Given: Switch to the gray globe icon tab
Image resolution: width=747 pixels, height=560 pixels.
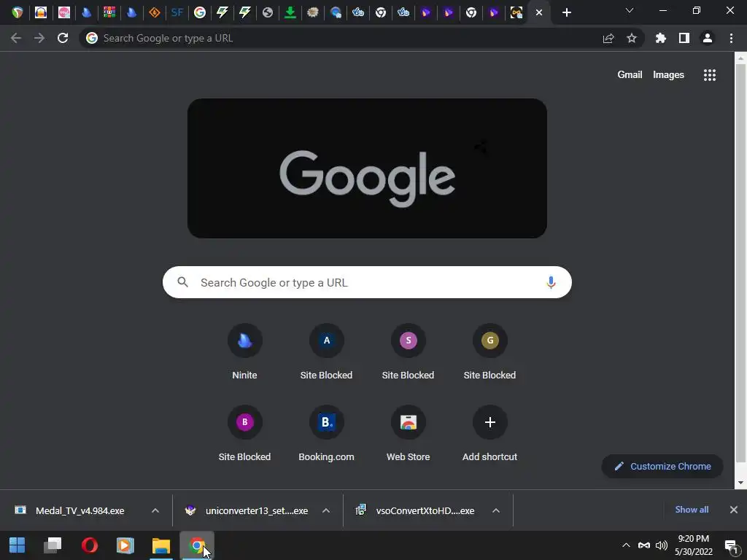Looking at the screenshot, I should [268, 12].
